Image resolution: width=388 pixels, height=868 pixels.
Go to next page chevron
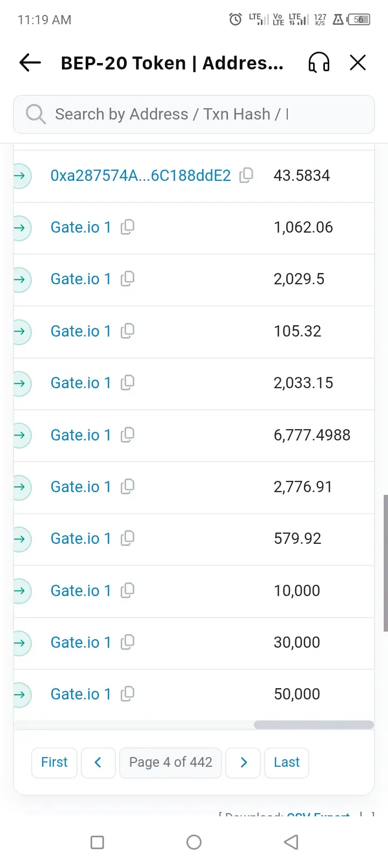243,762
